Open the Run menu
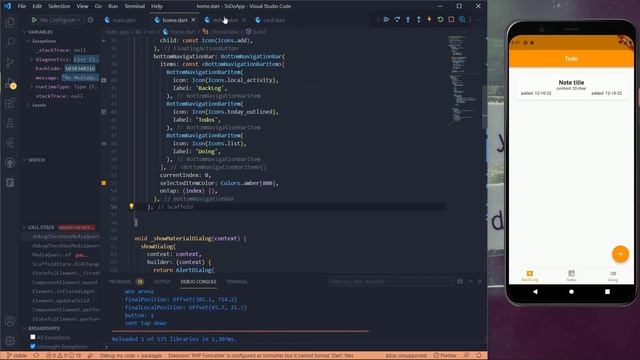 click(x=113, y=6)
